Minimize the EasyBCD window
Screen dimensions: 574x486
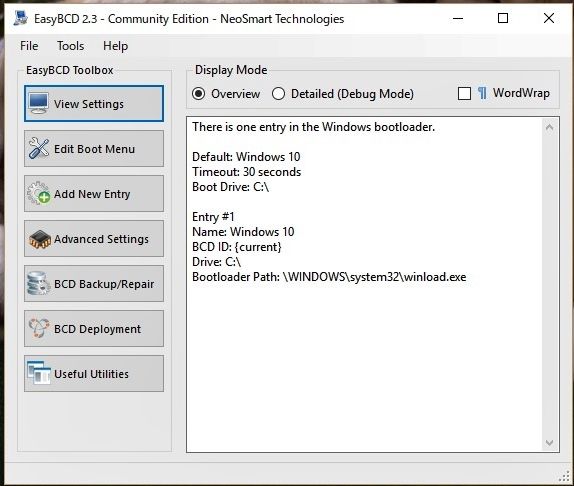pyautogui.click(x=458, y=18)
